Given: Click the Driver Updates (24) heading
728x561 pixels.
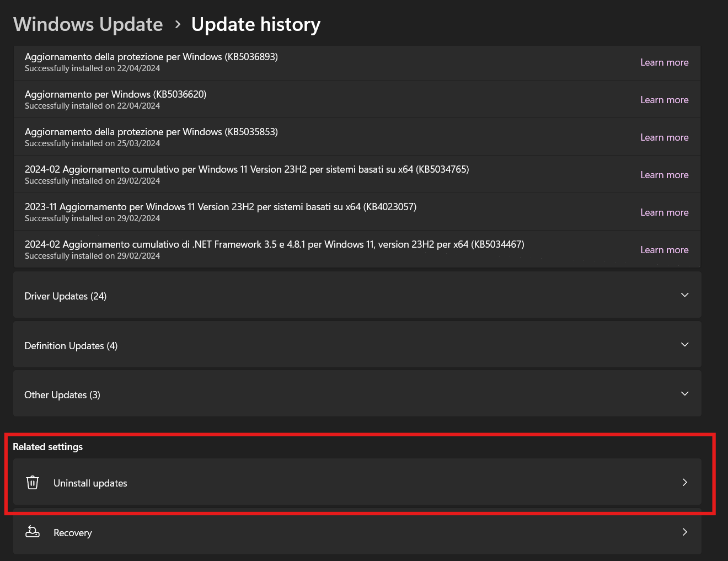Looking at the screenshot, I should 66,296.
